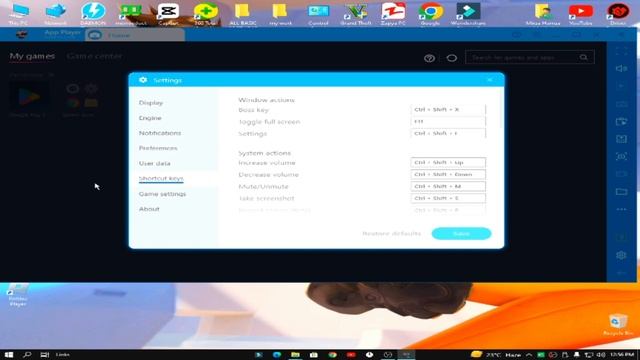This screenshot has height=360, width=640.
Task: Click the Decrease volume shortcut field
Action: tap(448, 174)
